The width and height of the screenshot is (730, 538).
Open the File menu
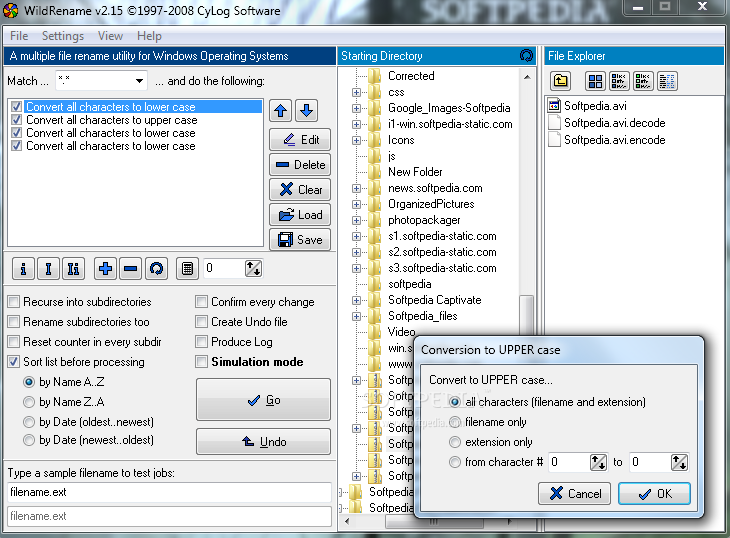19,36
